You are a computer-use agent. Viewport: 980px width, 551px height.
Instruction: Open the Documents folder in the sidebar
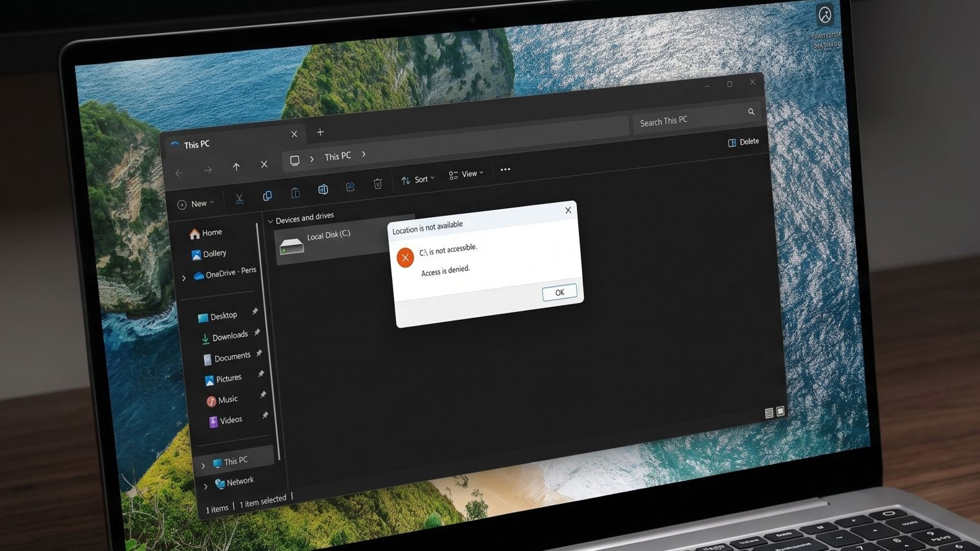[226, 357]
